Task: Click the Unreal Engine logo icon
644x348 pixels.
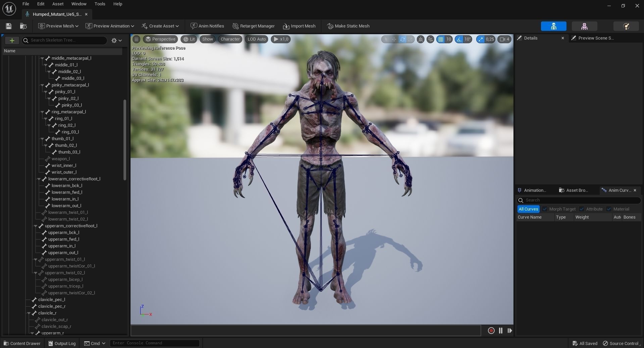Action: click(9, 9)
